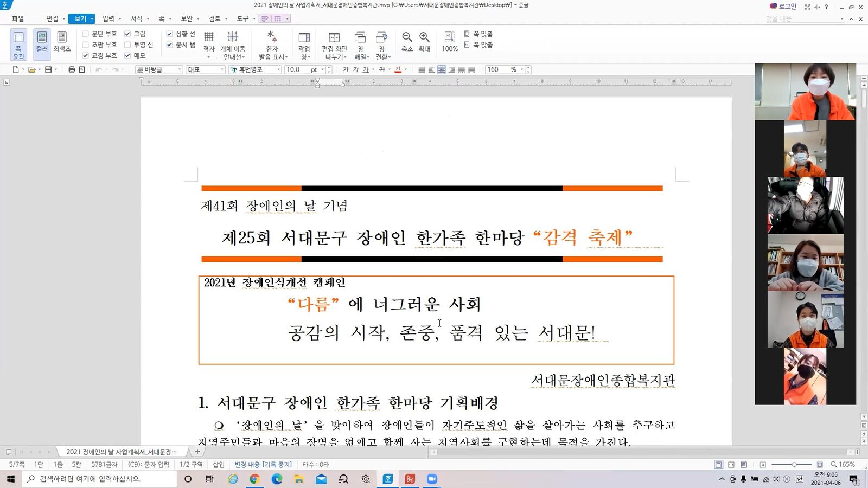
Task: Switch to 회색조 grayscale view icon
Action: coord(62,42)
